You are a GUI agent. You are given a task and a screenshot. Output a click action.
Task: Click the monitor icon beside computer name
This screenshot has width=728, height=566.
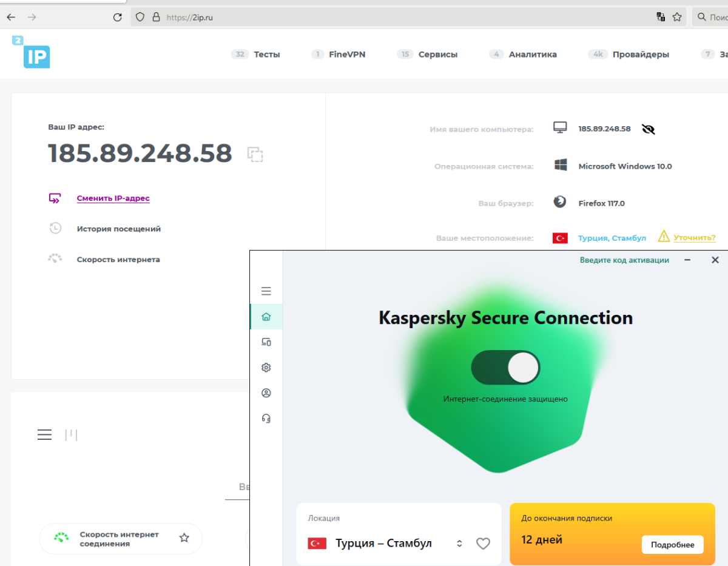(560, 127)
